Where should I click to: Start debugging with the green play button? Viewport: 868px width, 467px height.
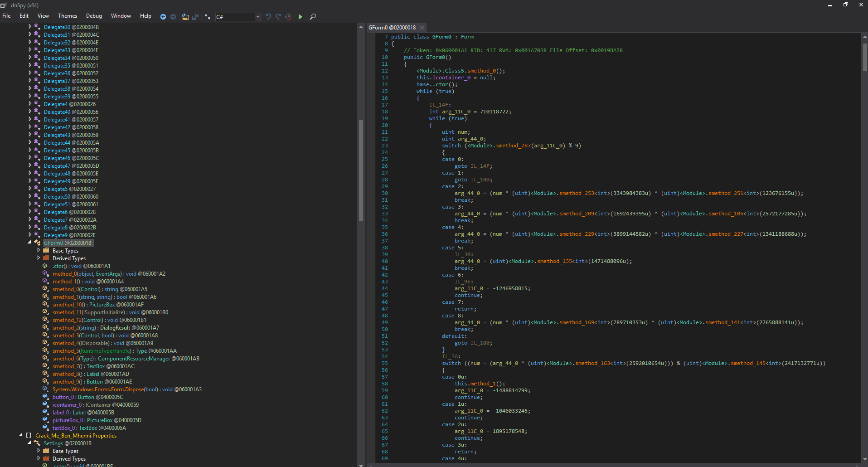pos(300,17)
